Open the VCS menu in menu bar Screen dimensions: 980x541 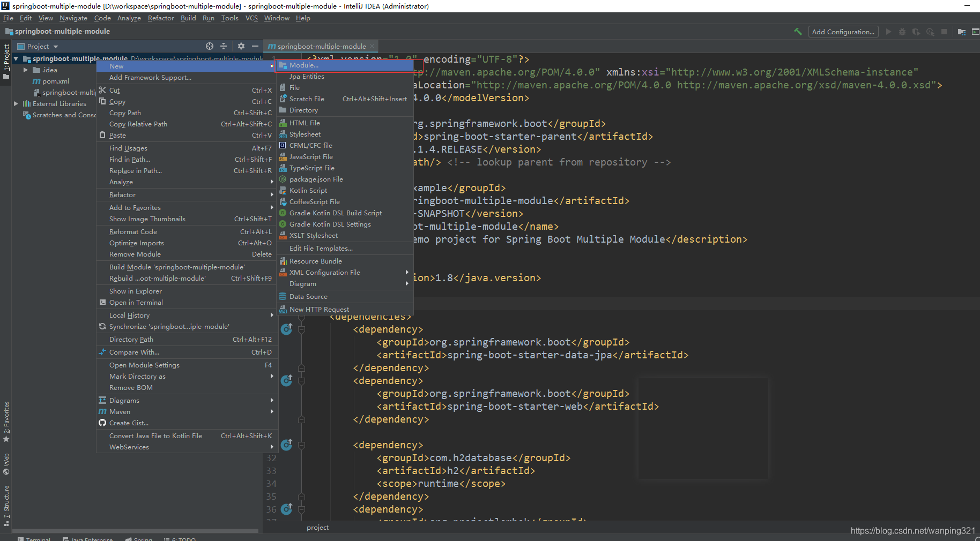(251, 18)
